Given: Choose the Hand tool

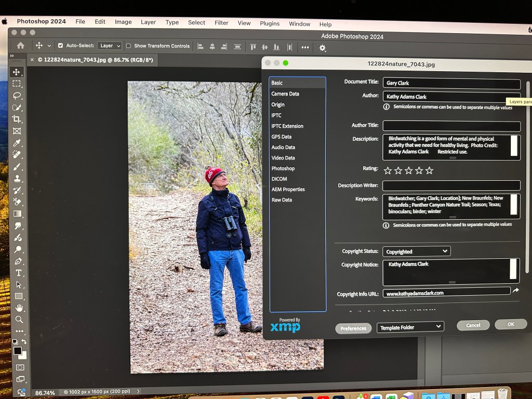Looking at the screenshot, I should coord(19,308).
